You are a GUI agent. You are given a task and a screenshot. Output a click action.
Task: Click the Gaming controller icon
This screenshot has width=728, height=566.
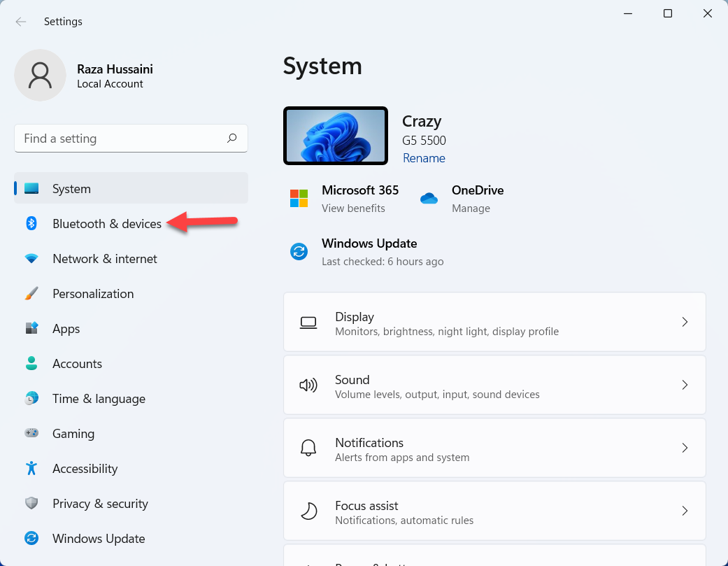[31, 434]
